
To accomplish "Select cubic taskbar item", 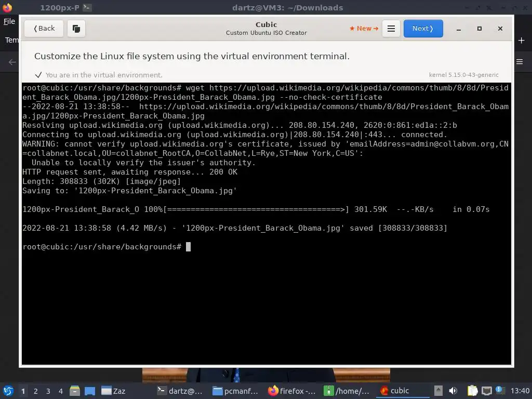I will pyautogui.click(x=402, y=391).
